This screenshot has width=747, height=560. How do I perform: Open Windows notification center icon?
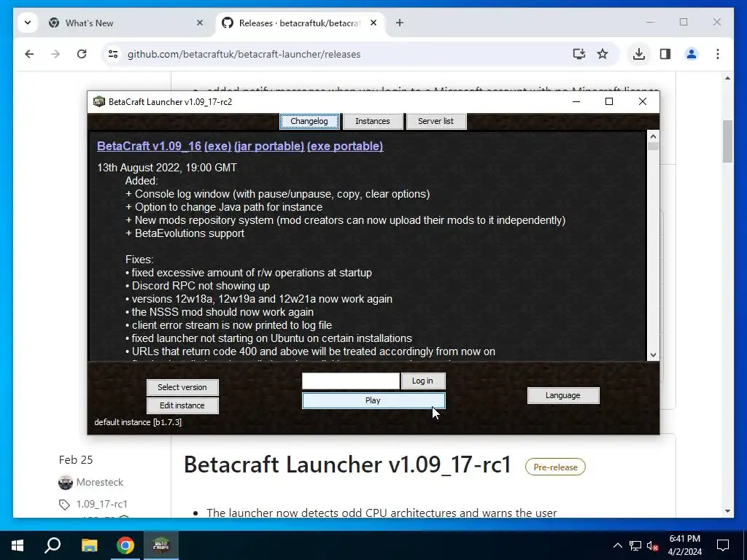coord(723,545)
